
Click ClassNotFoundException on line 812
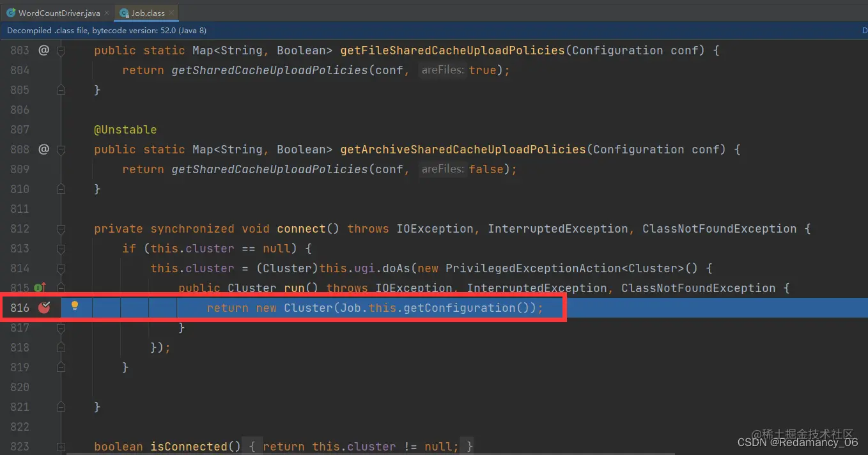pos(719,229)
